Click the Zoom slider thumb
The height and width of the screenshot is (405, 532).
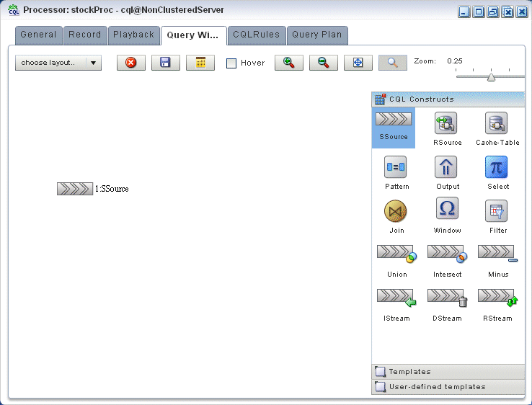(491, 76)
